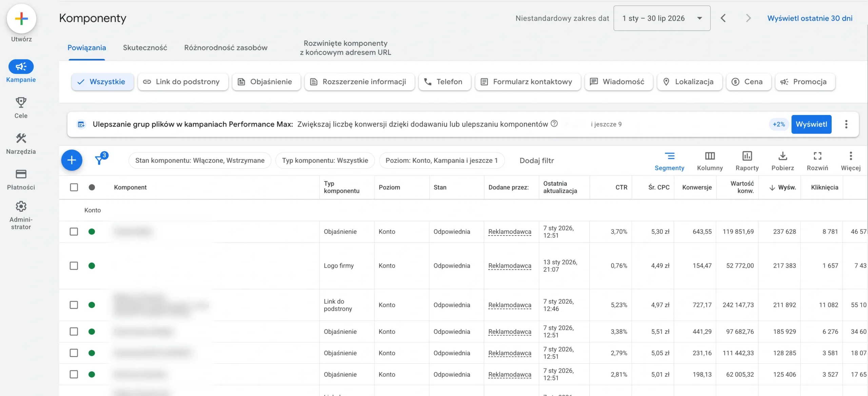Sort by Komponent column header
868x396 pixels.
(130, 187)
